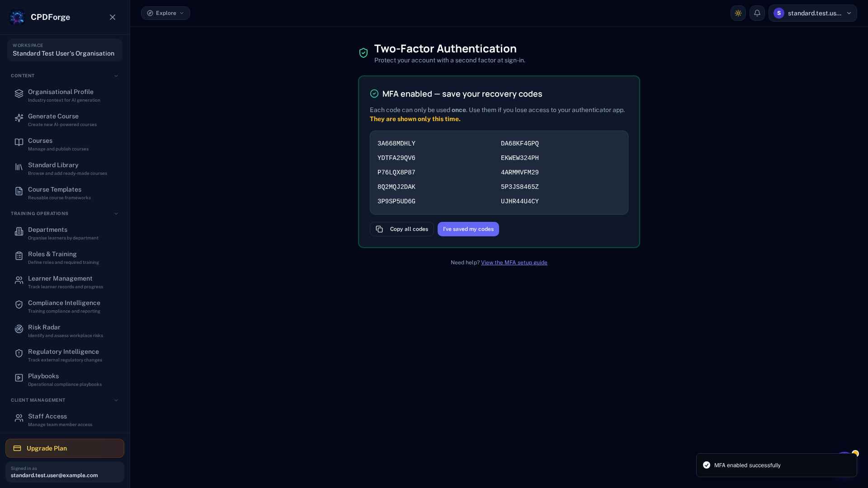This screenshot has height=488, width=868.
Task: Click the credit card icon on Upgrade Plan
Action: click(x=17, y=448)
